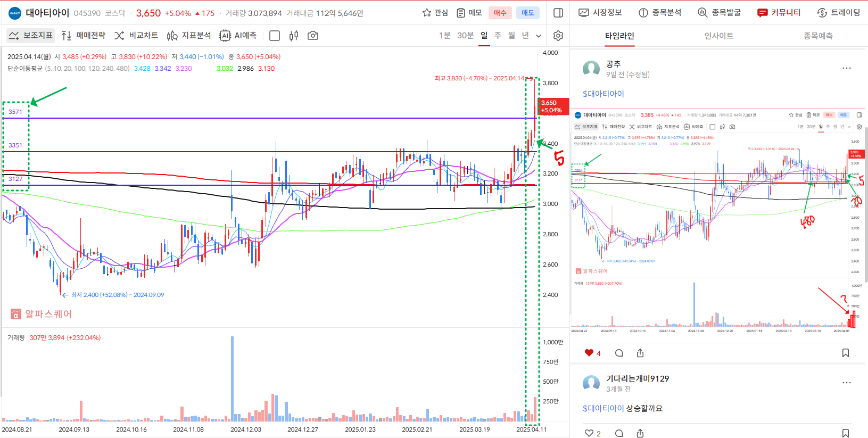Image resolution: width=868 pixels, height=438 pixels.
Task: Open 종목발굴 stock discovery menu
Action: coord(720,13)
